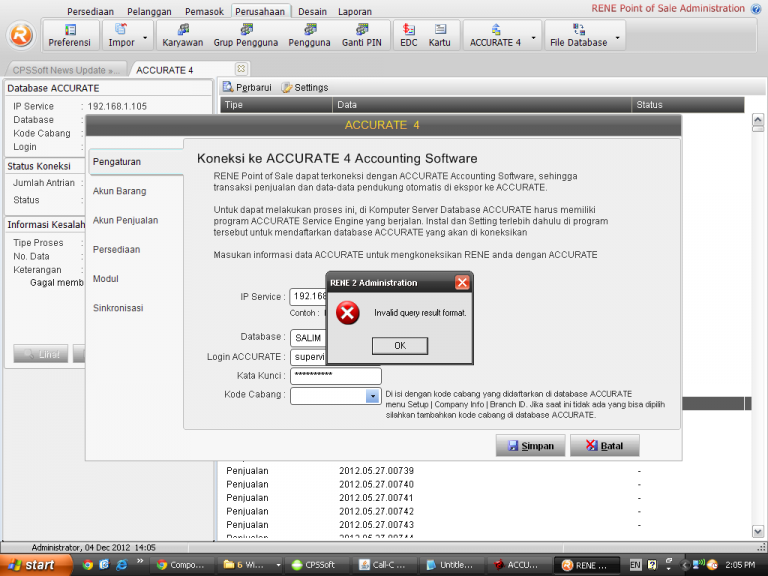Select Persediaan in the dialog sidebar
768x576 pixels.
[x=117, y=249]
